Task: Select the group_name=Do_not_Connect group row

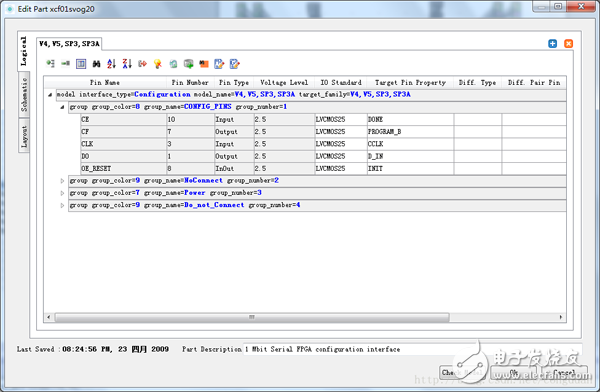Action: [x=317, y=205]
